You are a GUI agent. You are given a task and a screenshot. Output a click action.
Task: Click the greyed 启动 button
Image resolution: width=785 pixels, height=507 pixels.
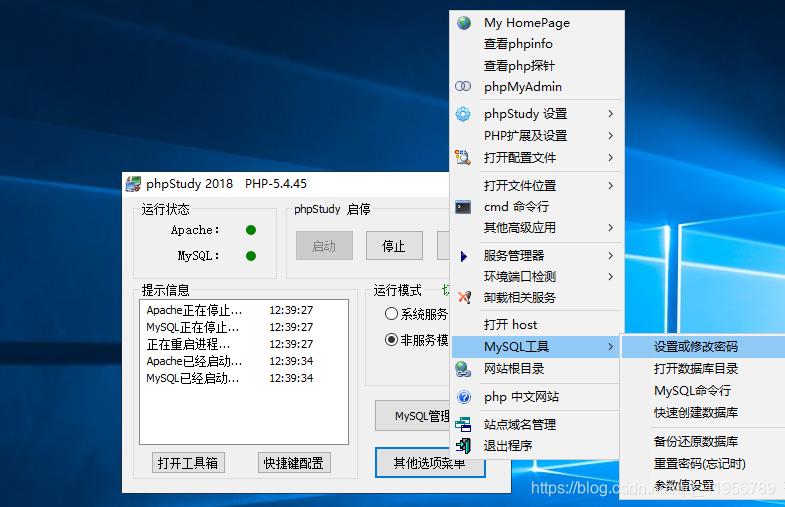[324, 246]
